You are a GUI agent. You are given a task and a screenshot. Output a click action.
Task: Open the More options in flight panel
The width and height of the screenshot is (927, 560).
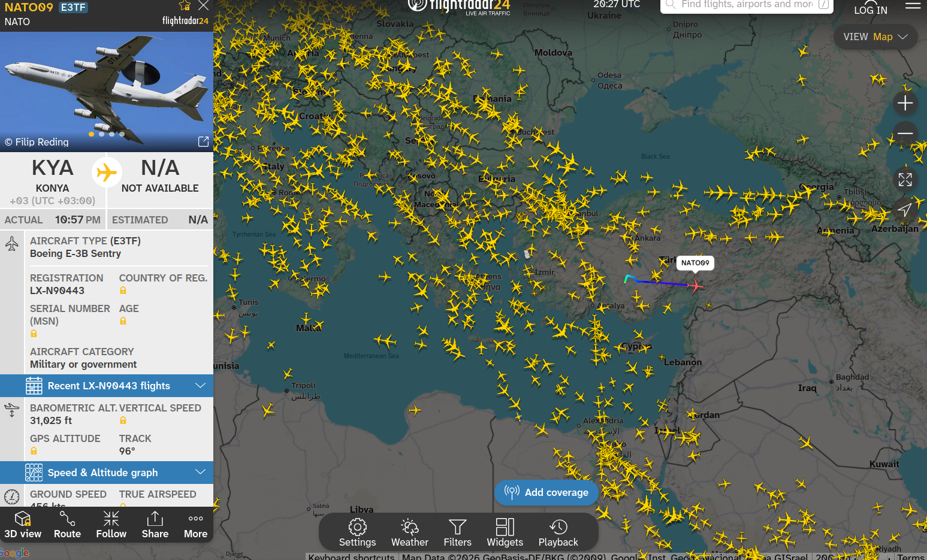pos(195,525)
